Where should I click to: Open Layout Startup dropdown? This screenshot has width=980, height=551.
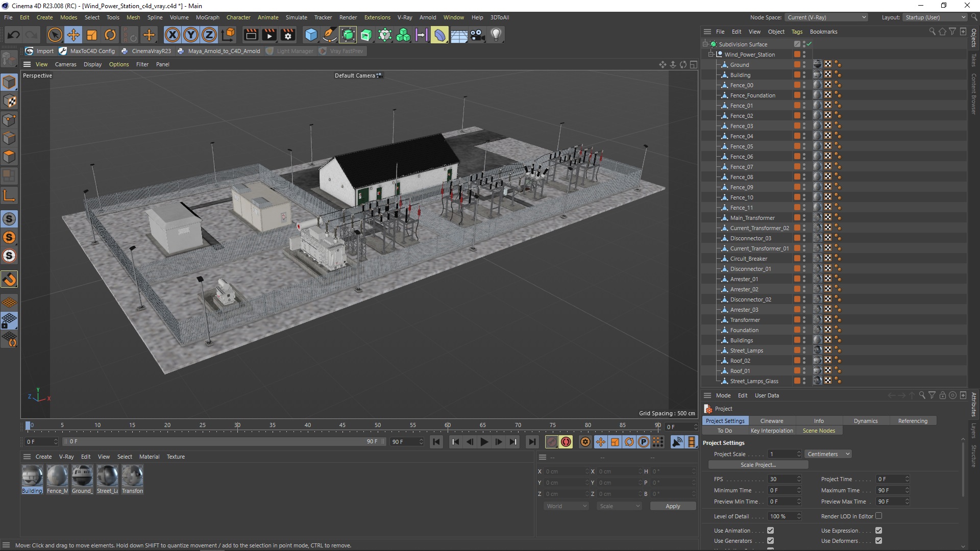point(935,17)
